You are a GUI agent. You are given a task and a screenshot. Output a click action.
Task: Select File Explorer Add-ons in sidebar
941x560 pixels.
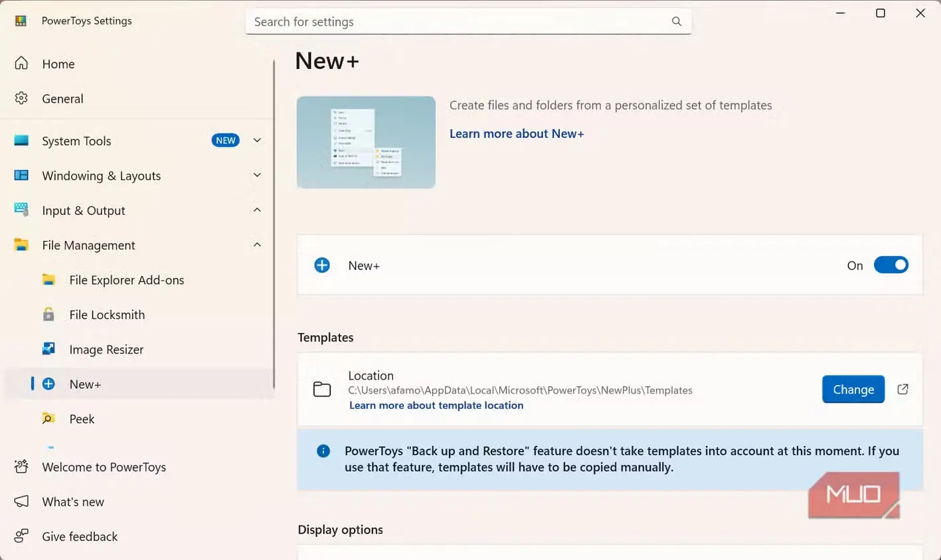pos(137,280)
